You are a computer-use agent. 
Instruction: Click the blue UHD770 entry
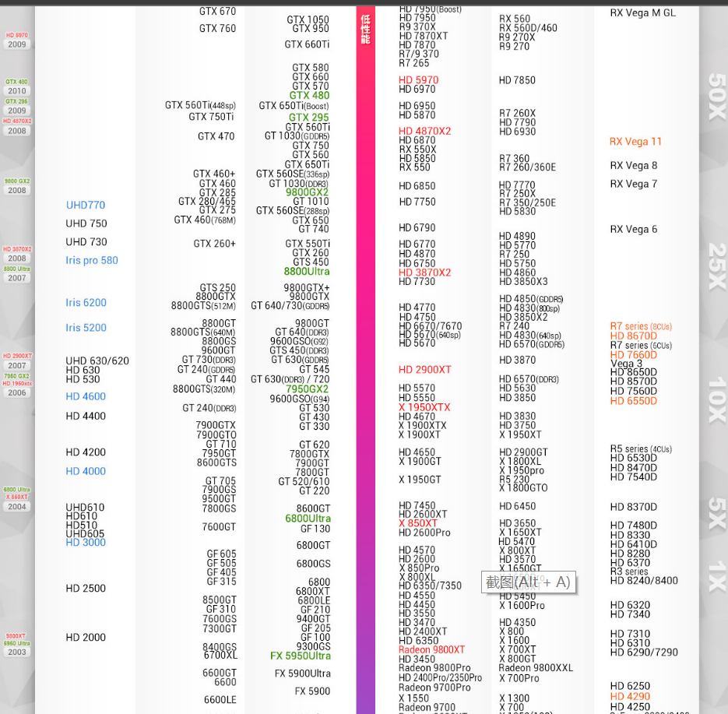pyautogui.click(x=86, y=206)
